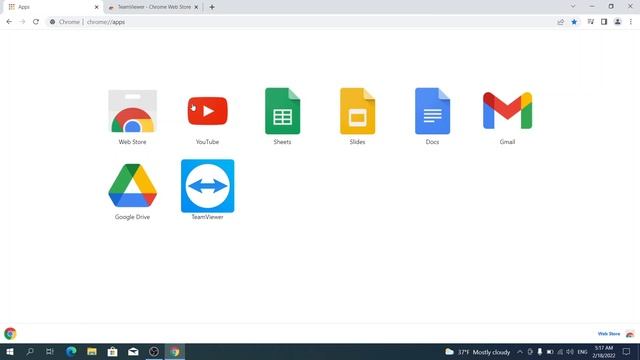Viewport: 640px width, 360px height.
Task: Close the Apps tab
Action: (97, 7)
